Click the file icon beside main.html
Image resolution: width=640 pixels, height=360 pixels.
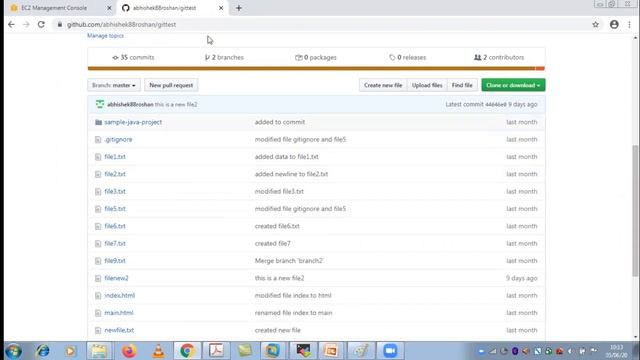click(98, 313)
